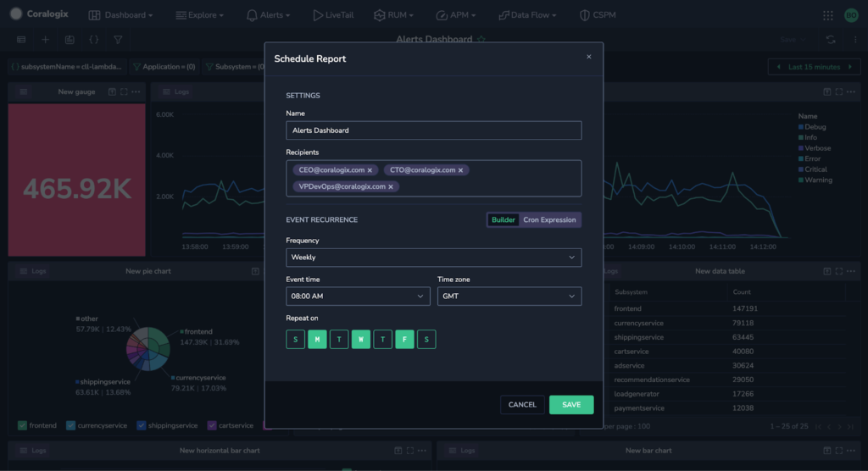Uncheck the cartservice legend checkbox

(x=211, y=425)
